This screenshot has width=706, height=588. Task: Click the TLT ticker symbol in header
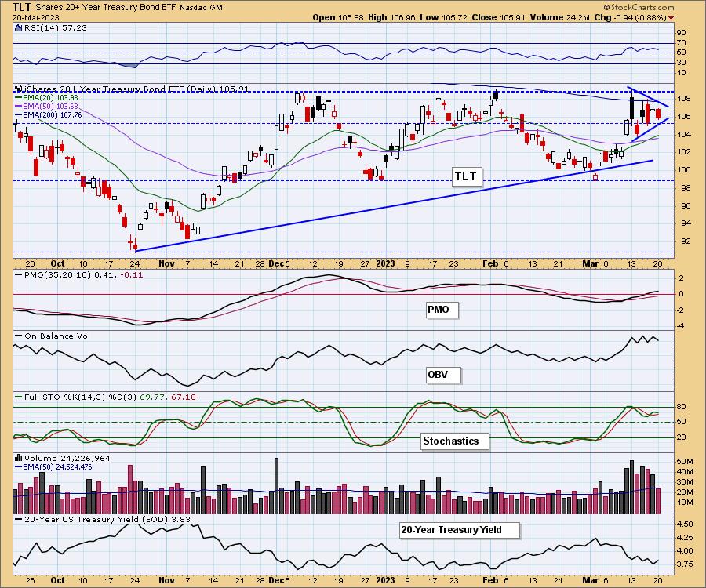pyautogui.click(x=22, y=7)
